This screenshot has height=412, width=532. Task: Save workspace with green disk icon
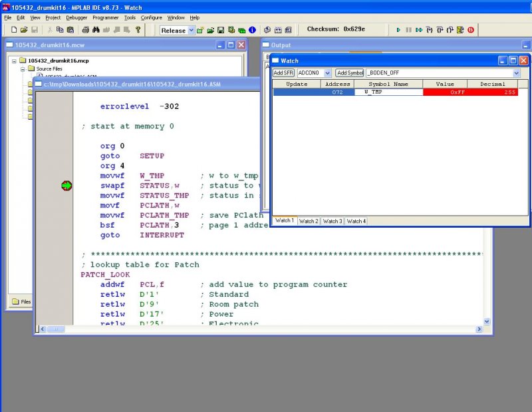click(221, 30)
